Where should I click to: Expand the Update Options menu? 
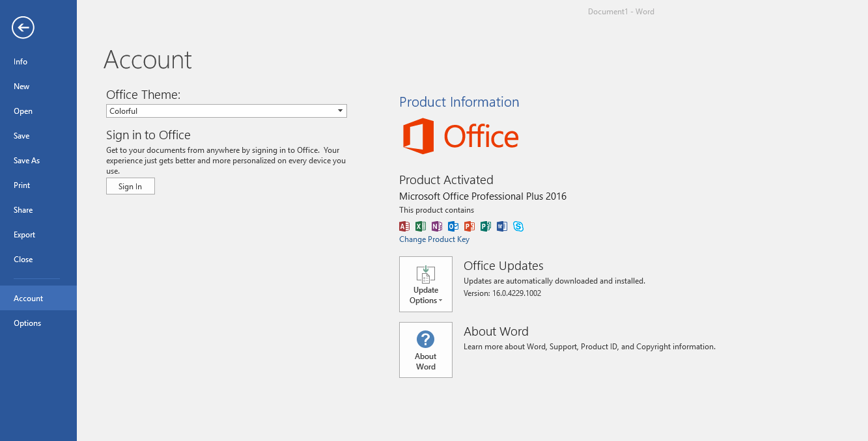coord(426,284)
